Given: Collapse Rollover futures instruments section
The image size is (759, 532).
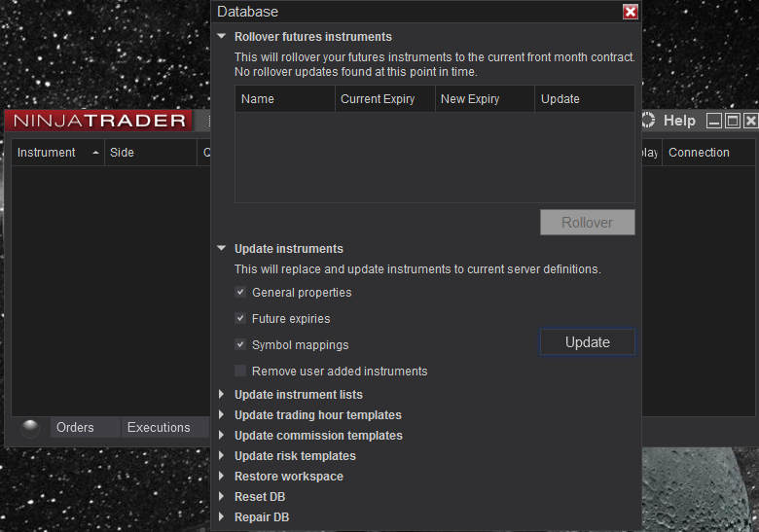Looking at the screenshot, I should click(x=222, y=36).
